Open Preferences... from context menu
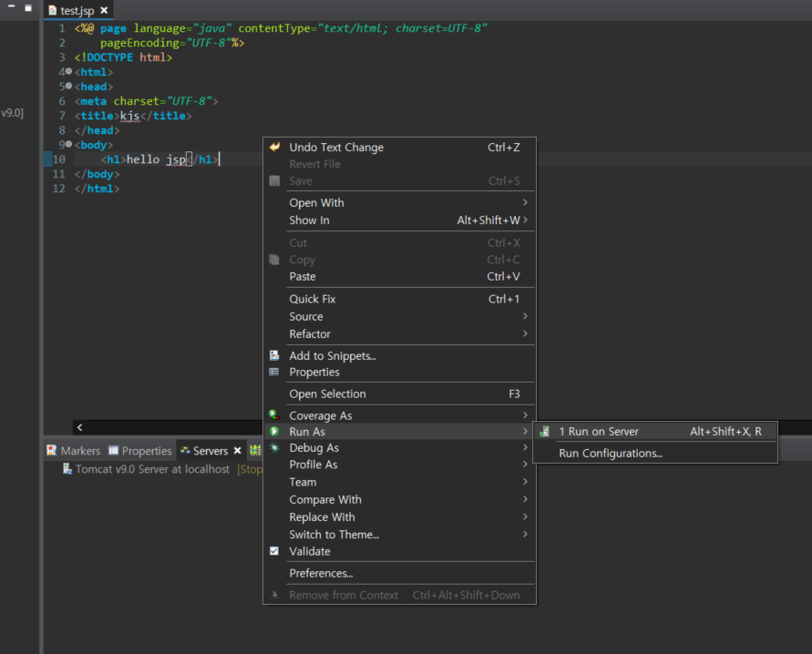 pyautogui.click(x=321, y=574)
